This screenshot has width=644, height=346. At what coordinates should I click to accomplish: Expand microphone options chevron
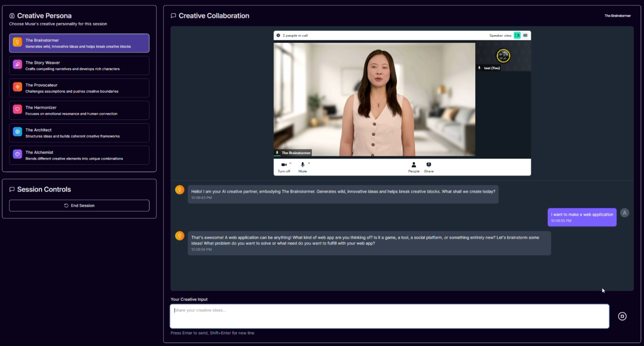point(309,163)
